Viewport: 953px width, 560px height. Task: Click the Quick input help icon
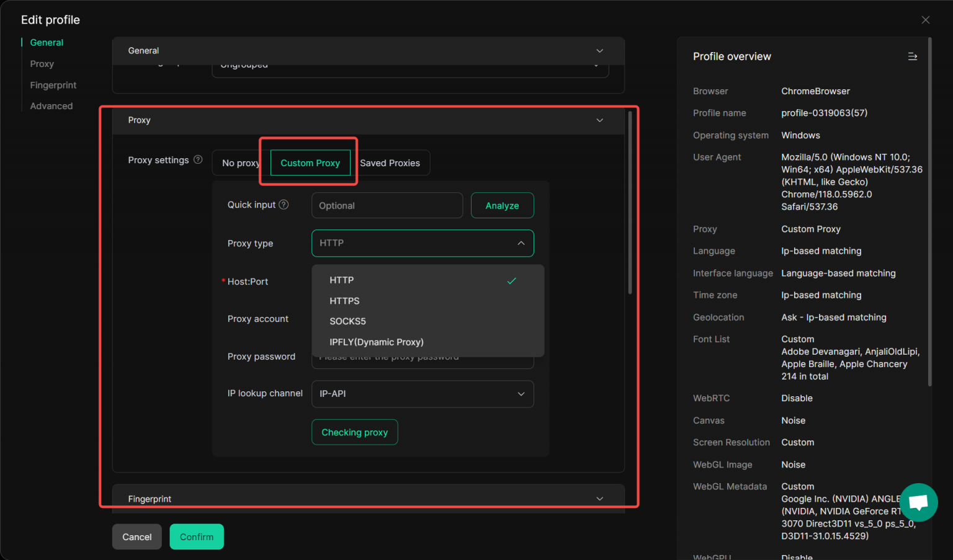pyautogui.click(x=284, y=204)
